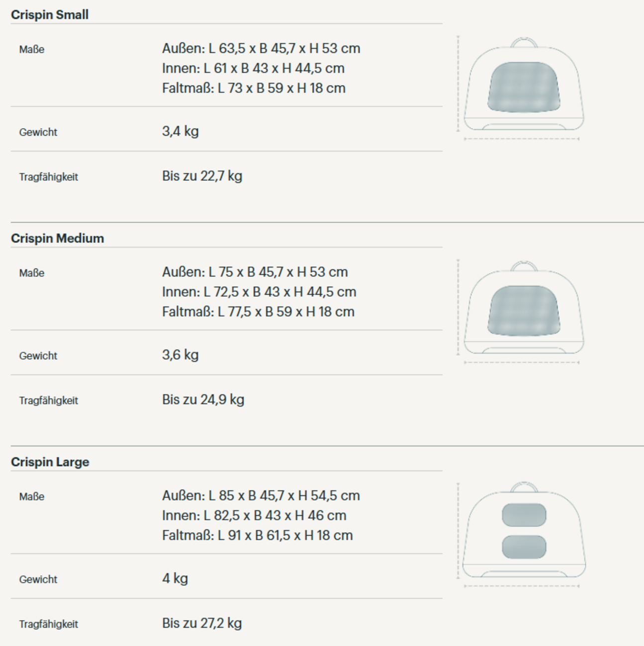The height and width of the screenshot is (646, 644).
Task: Click the 'Bis zu 24,9 kg' capacity text
Action: pyautogui.click(x=203, y=400)
